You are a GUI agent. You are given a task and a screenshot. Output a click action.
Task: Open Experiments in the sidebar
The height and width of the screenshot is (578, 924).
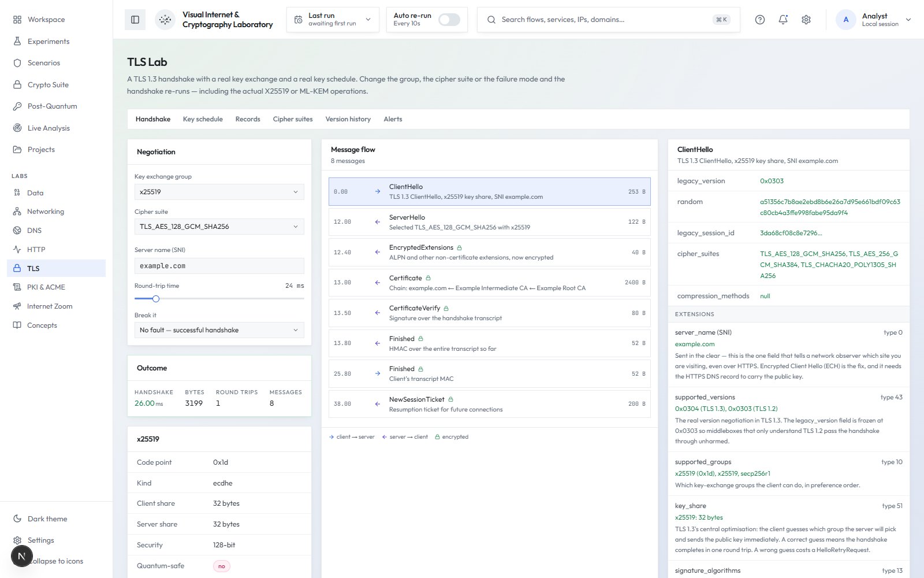click(x=56, y=42)
